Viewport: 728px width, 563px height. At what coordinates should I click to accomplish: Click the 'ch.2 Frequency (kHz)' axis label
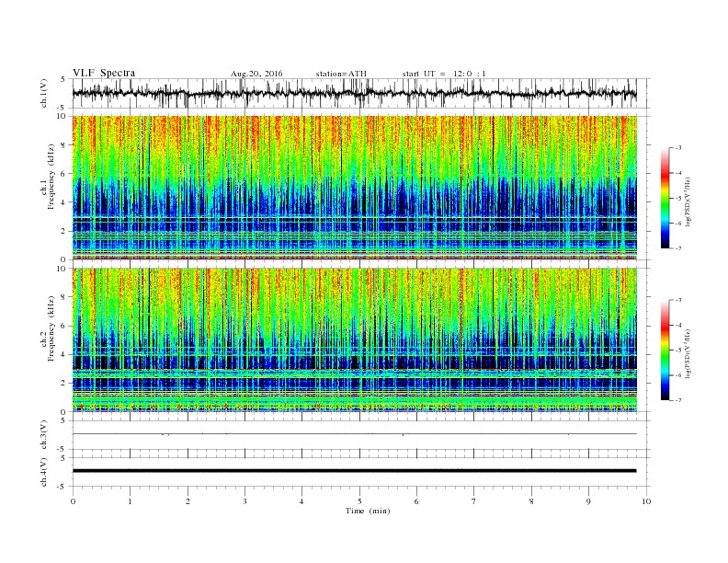pyautogui.click(x=48, y=328)
